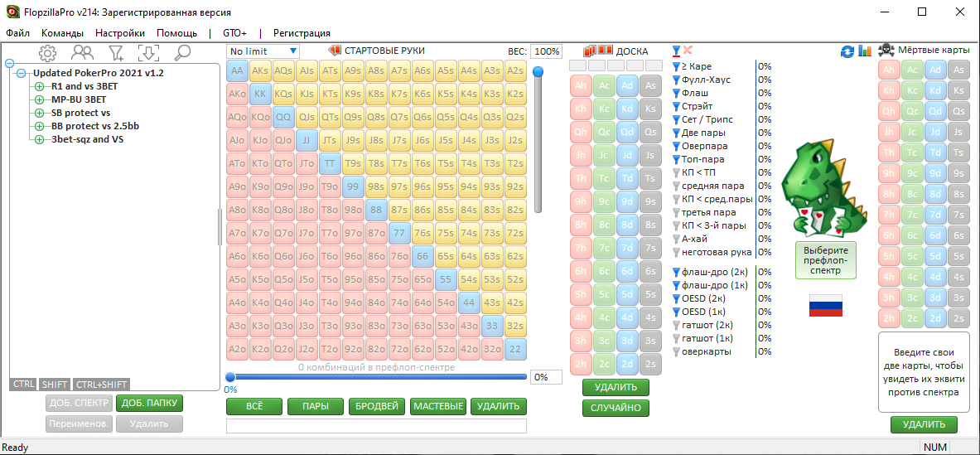The height and width of the screenshot is (455, 980).
Task: Open the bar chart statistics icon
Action: [x=865, y=51]
